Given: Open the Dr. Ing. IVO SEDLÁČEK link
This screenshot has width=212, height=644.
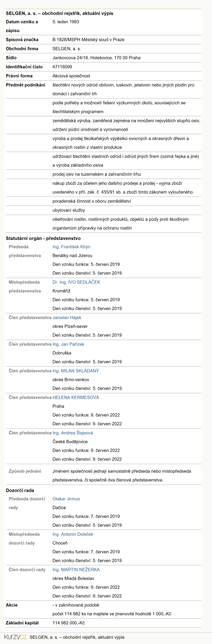Looking at the screenshot, I should (76, 282).
